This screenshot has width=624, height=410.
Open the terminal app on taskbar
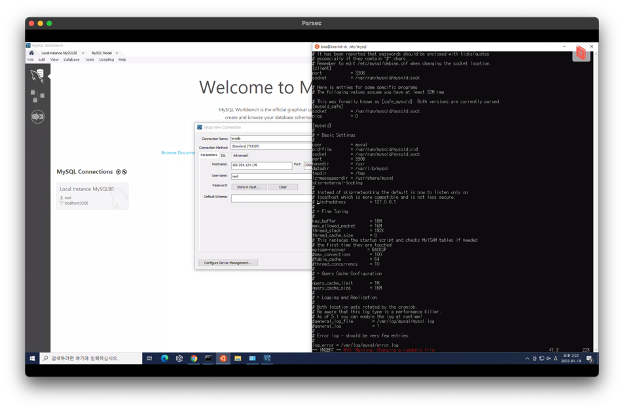pos(208,358)
